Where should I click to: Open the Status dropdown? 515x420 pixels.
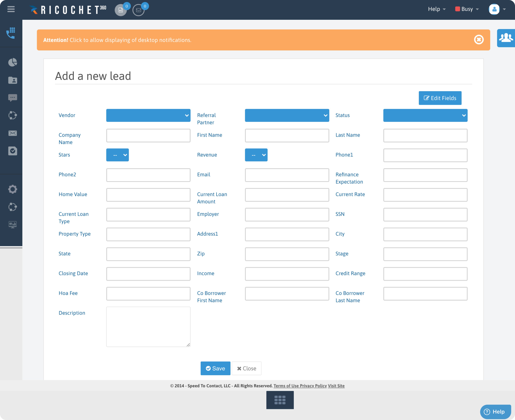pos(425,115)
